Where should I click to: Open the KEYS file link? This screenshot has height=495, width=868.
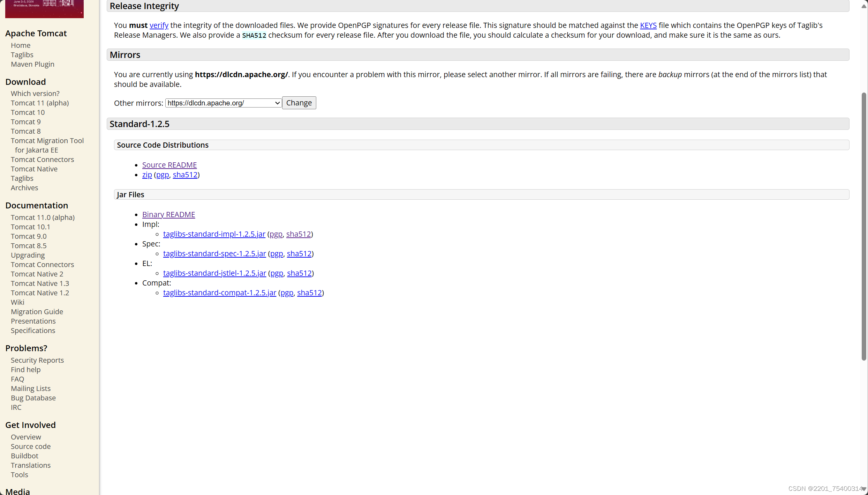(648, 25)
